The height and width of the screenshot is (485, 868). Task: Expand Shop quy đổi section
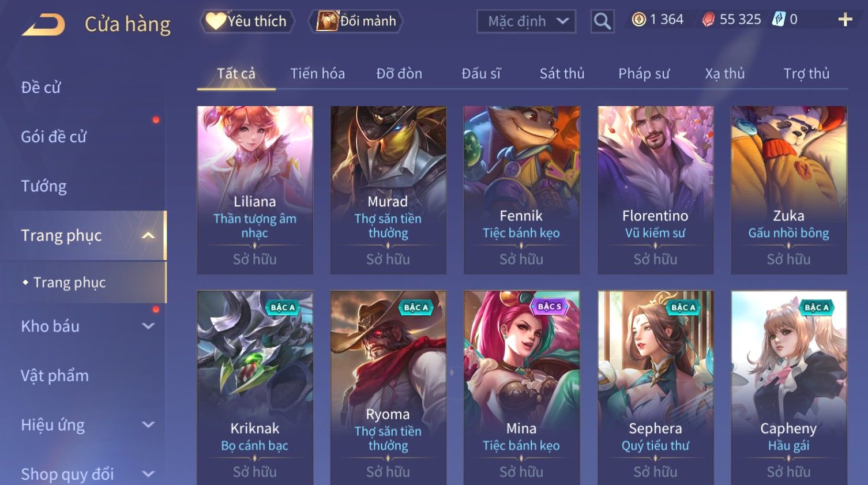[x=148, y=474]
